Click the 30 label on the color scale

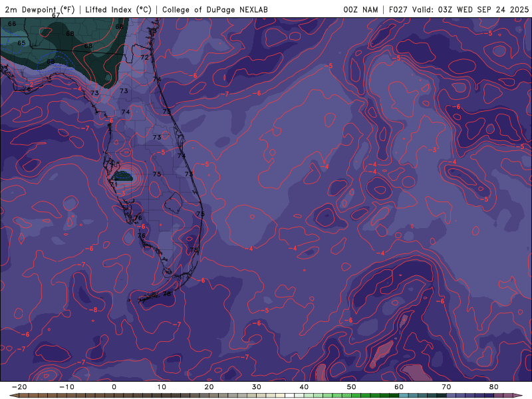click(257, 387)
